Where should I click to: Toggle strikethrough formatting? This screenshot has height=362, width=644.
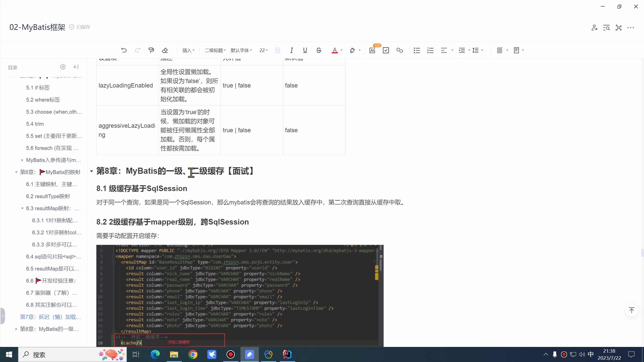(318, 50)
